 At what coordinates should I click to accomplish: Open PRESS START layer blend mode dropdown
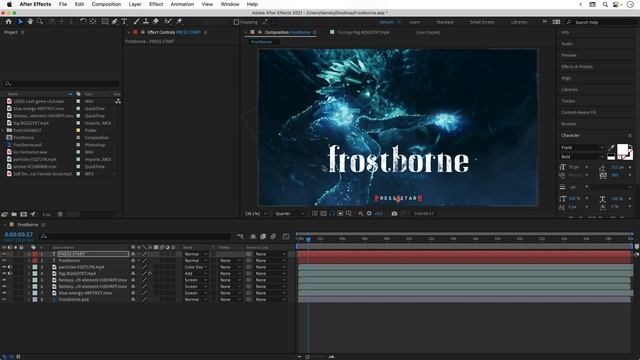pos(196,254)
